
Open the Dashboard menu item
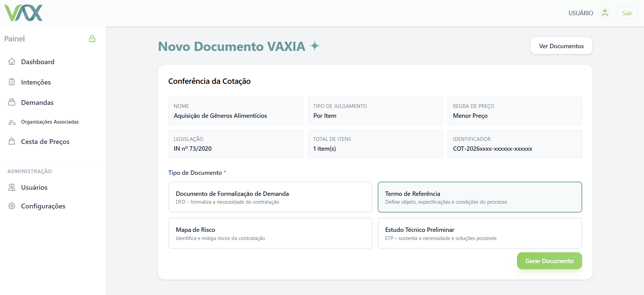click(x=38, y=62)
